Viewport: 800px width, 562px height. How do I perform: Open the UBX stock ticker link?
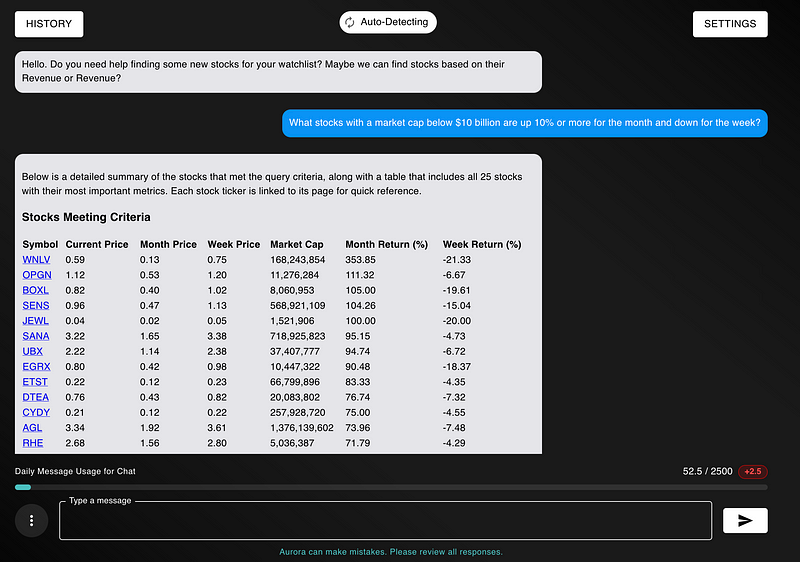point(32,352)
